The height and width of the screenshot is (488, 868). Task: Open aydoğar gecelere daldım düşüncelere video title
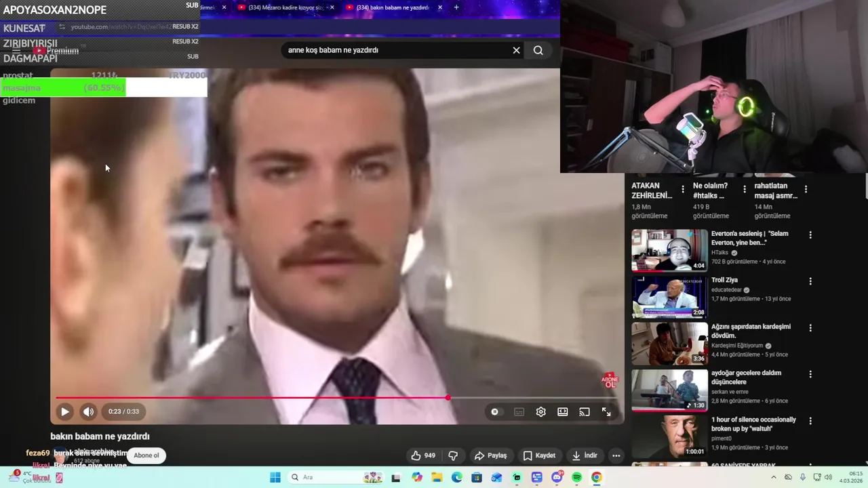pos(746,378)
